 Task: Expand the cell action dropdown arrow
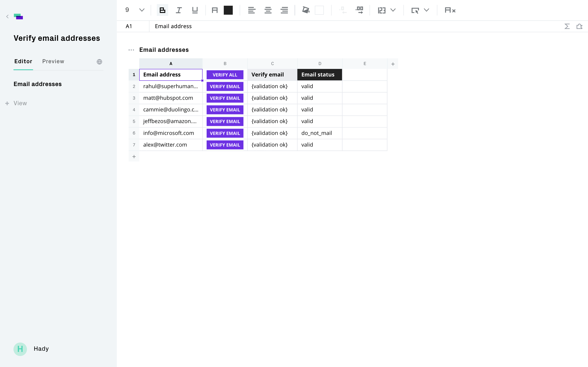pos(427,10)
